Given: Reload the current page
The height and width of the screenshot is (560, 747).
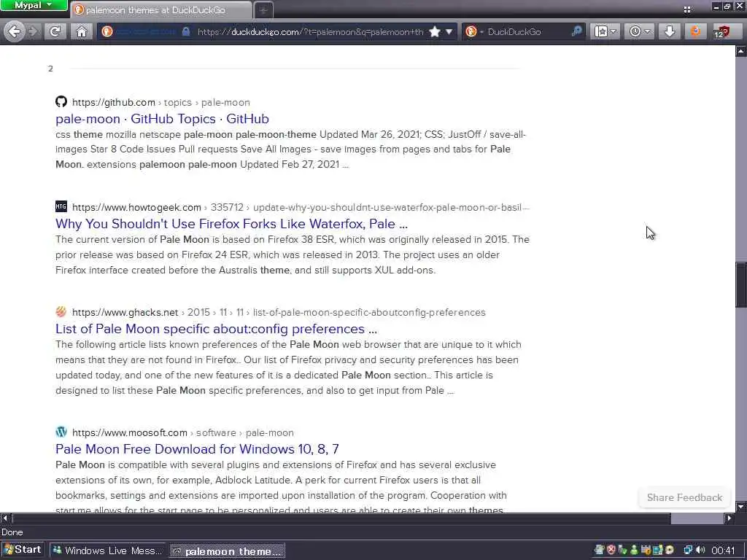Looking at the screenshot, I should 55,32.
